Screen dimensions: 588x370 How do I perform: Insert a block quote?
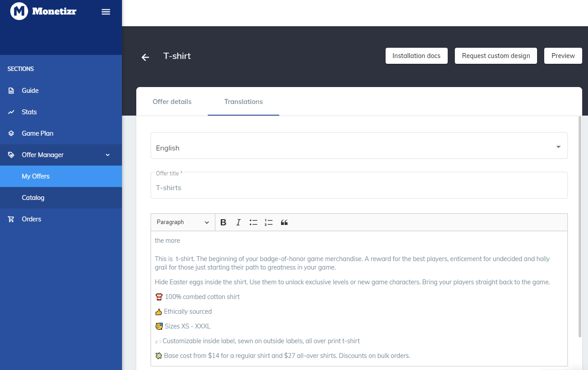284,222
